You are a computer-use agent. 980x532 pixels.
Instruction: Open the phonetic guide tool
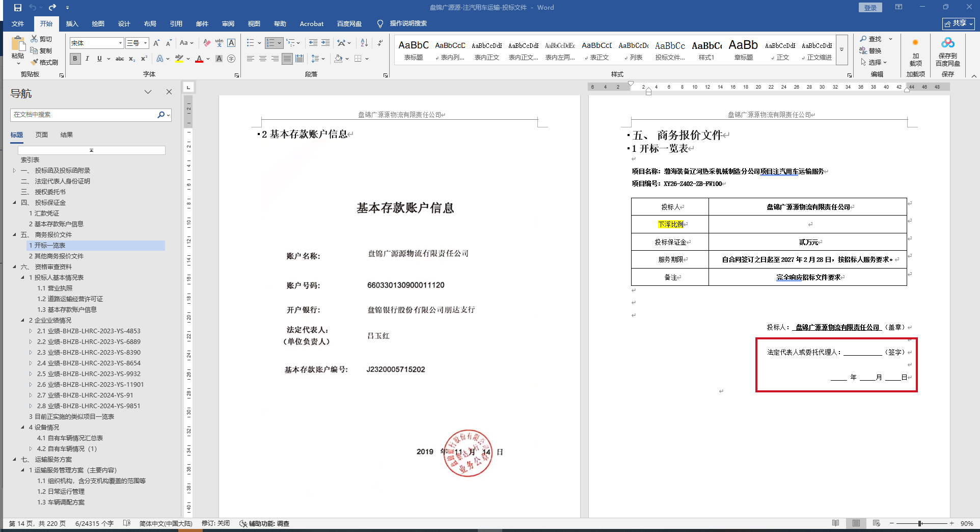pyautogui.click(x=219, y=43)
